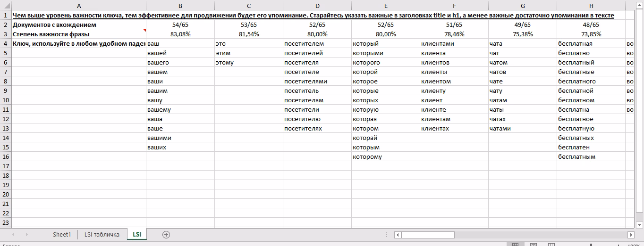
Task: Click the tab bar resize handle dots
Action: point(387,235)
